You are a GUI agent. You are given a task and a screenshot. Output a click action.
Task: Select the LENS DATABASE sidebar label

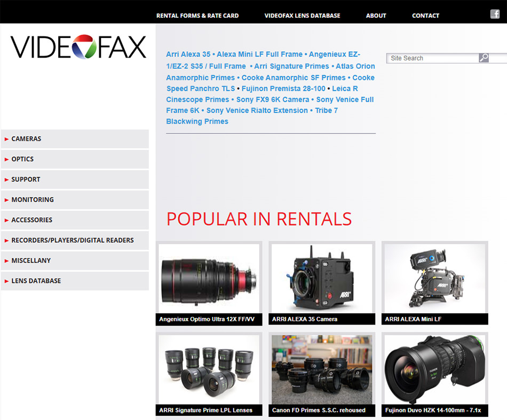[36, 281]
